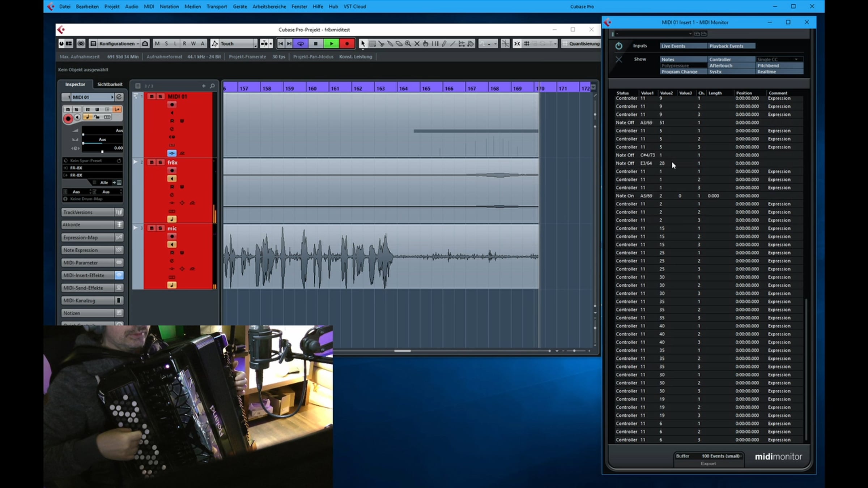The image size is (868, 488).
Task: Add a track with the plus icon
Action: tap(204, 86)
